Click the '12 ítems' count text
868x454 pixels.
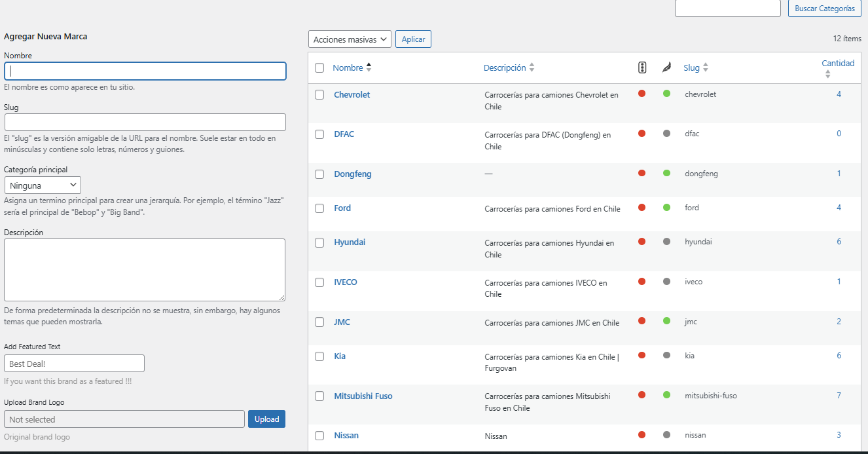point(847,39)
